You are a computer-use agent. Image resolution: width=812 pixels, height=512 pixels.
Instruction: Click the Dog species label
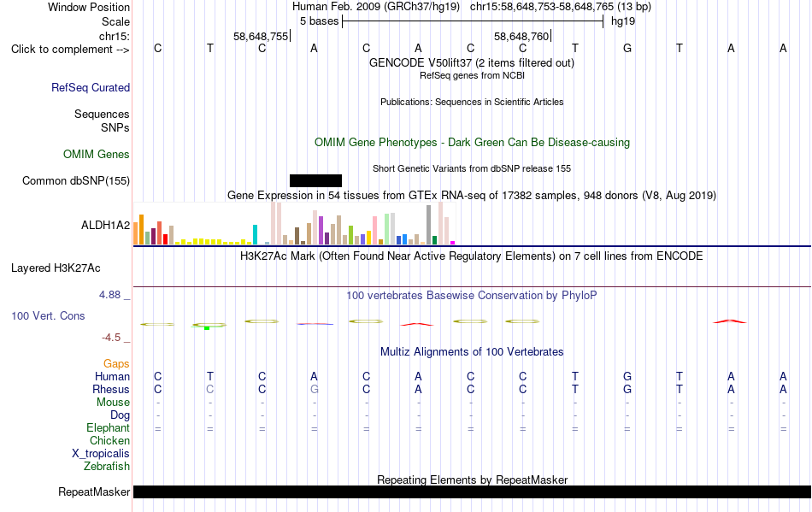click(x=120, y=415)
